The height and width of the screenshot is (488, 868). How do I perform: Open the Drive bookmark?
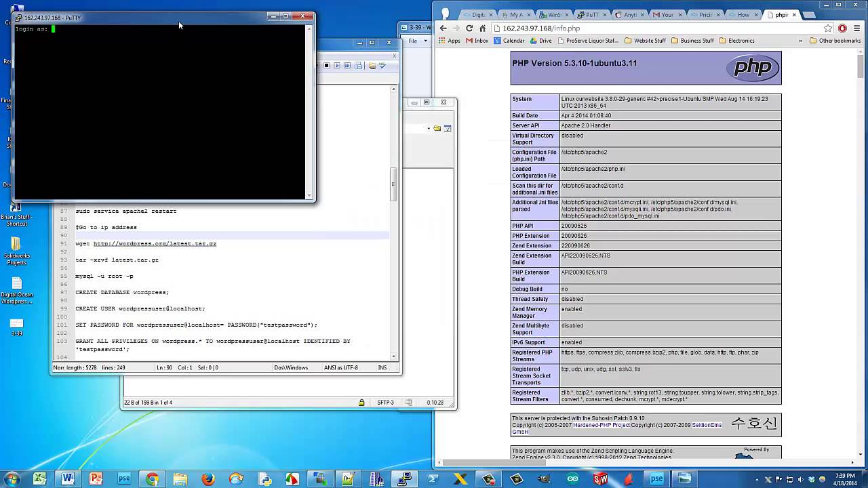click(x=540, y=41)
